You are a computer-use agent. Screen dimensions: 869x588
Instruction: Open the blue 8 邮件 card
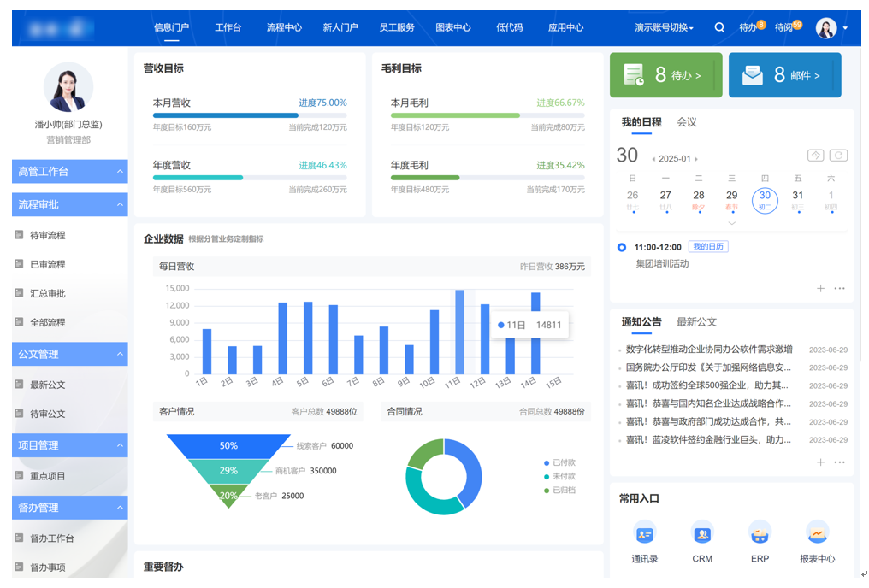tap(785, 74)
